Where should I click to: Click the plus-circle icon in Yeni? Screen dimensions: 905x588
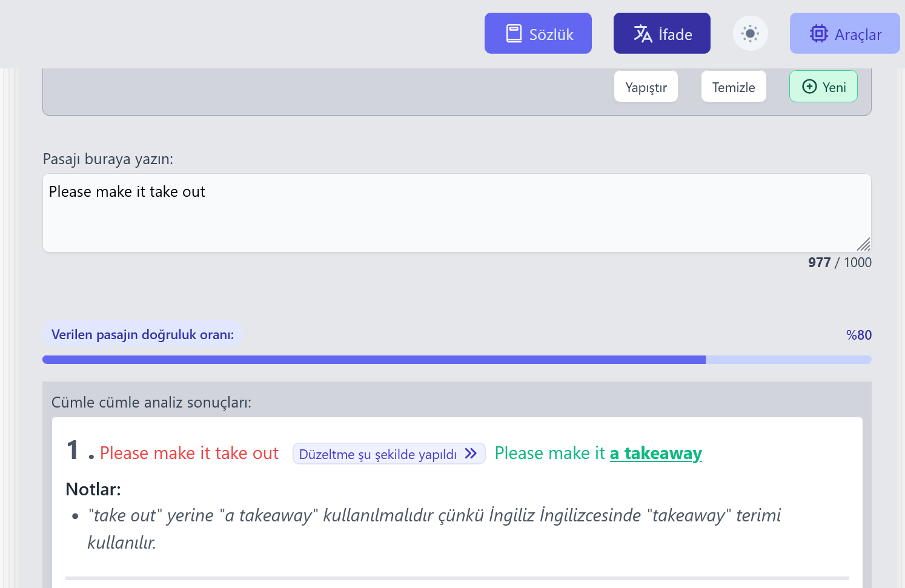(x=809, y=87)
